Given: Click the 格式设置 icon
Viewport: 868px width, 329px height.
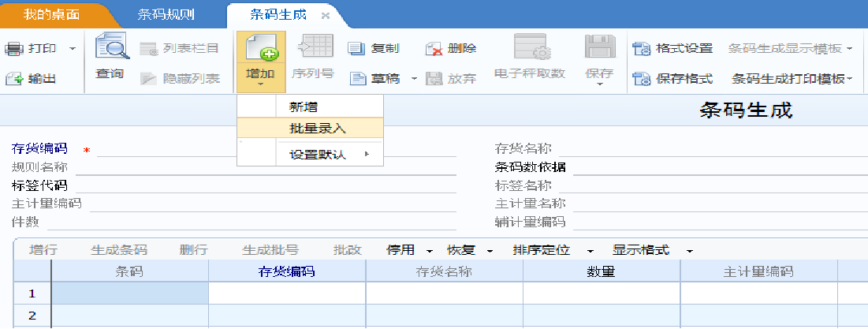Looking at the screenshot, I should (x=643, y=49).
